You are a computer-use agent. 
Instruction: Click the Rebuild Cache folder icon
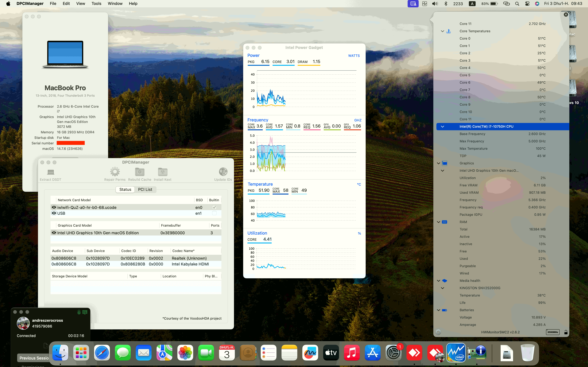tap(139, 172)
